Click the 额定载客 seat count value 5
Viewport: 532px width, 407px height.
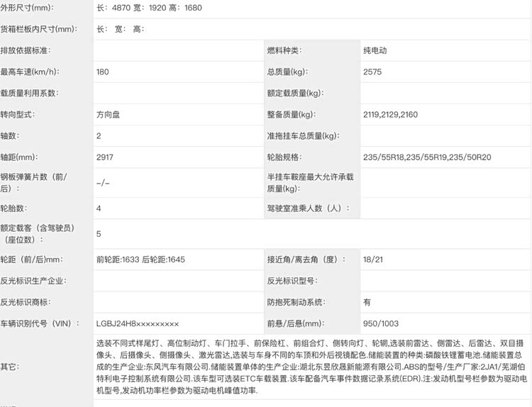[99, 233]
